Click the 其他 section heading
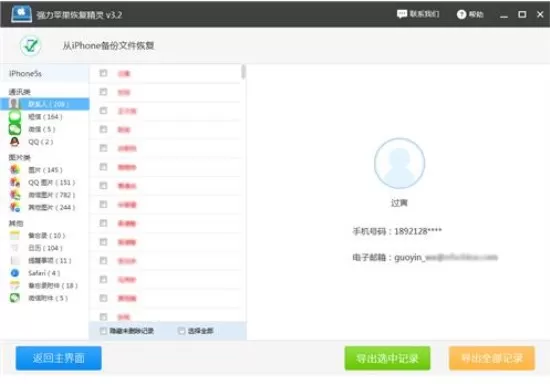Screen dimensions: 550x384 pos(16,223)
